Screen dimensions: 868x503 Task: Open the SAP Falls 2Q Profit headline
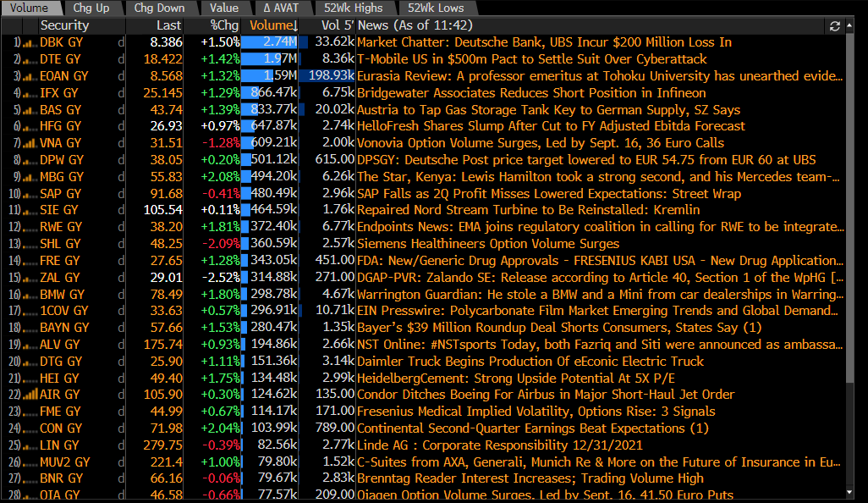549,194
